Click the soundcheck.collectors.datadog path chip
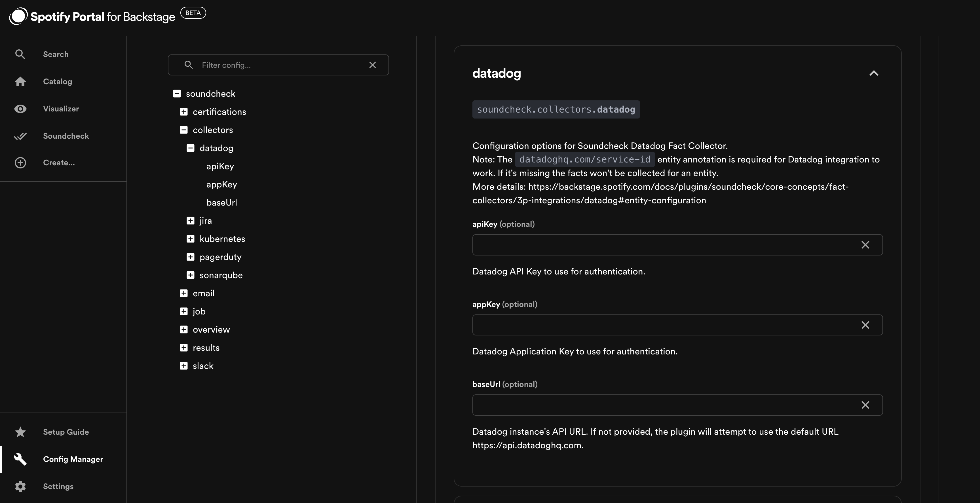Screen dimensions: 980x503 point(556,109)
